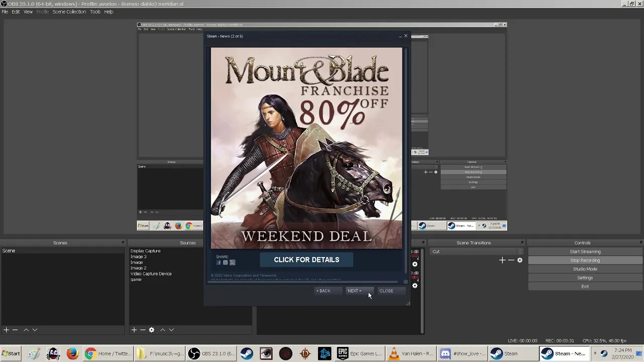Open the View menu in OBS
The image size is (644, 362).
point(28,12)
